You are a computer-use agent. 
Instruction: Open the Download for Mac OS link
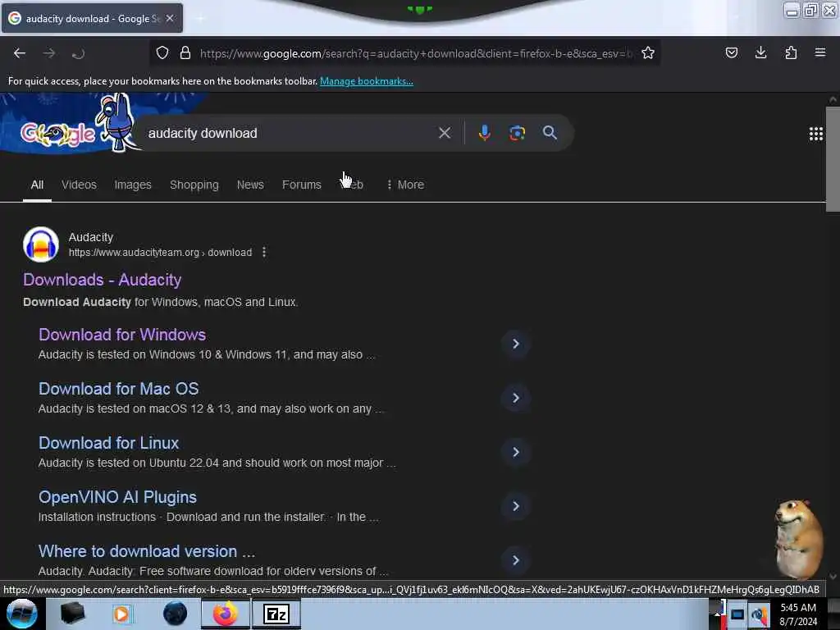click(118, 389)
